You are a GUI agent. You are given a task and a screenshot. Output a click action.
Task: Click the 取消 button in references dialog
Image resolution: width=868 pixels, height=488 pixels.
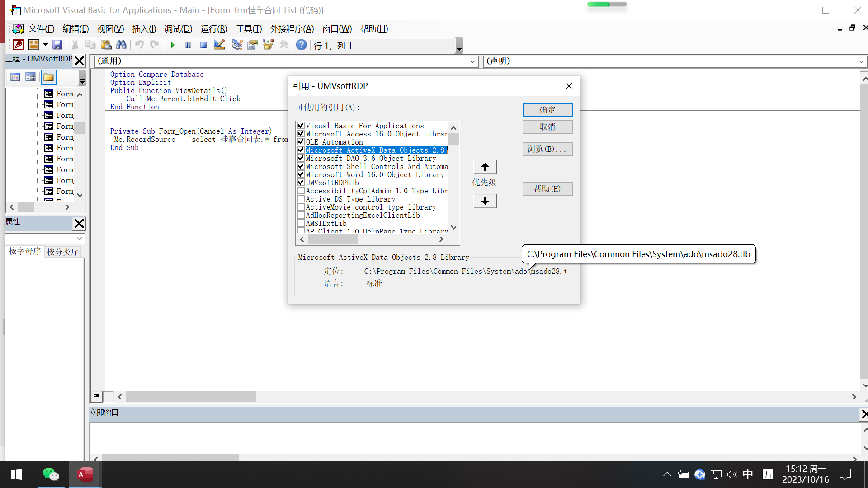(x=547, y=127)
